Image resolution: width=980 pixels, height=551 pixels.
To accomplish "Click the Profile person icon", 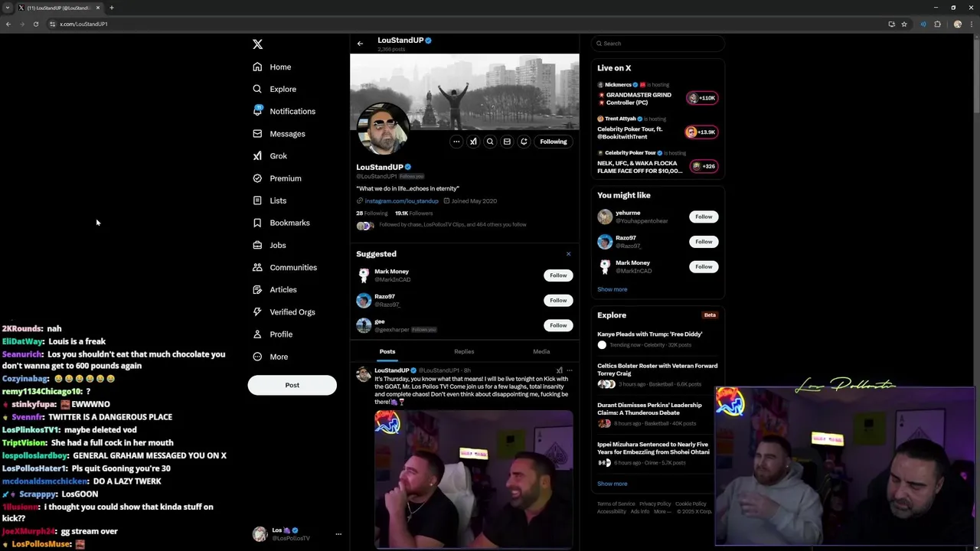I will (257, 334).
